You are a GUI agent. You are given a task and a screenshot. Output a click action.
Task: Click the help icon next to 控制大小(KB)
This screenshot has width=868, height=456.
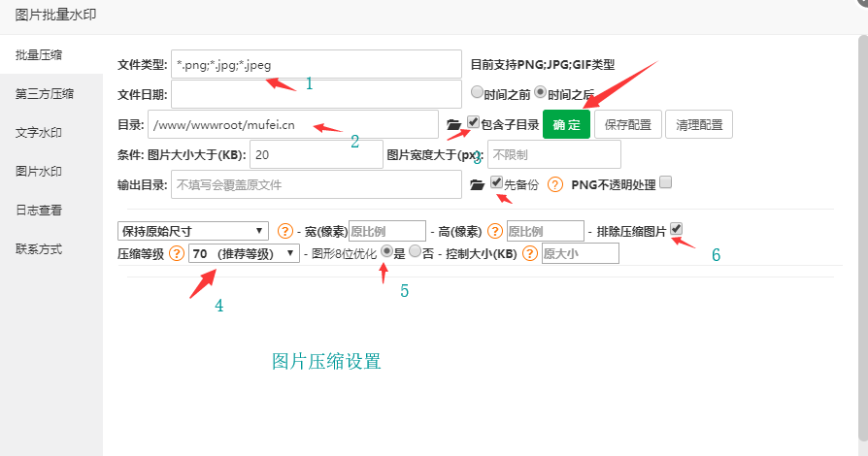coord(530,253)
